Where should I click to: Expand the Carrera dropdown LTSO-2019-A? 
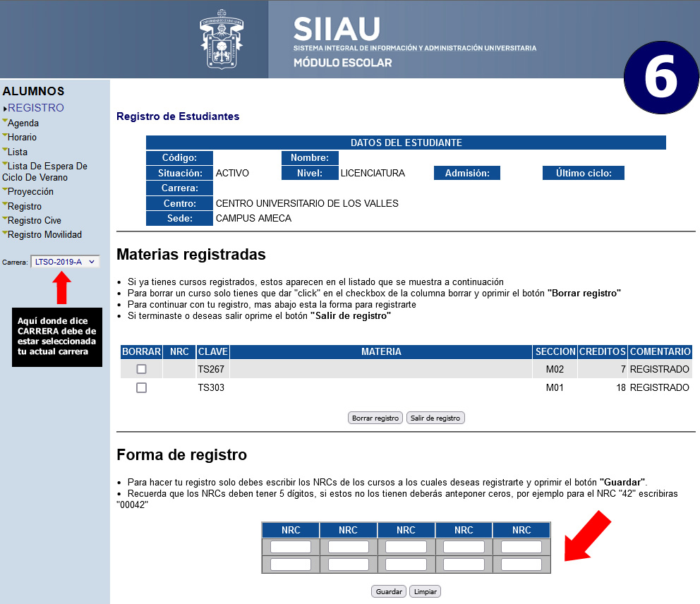click(65, 262)
